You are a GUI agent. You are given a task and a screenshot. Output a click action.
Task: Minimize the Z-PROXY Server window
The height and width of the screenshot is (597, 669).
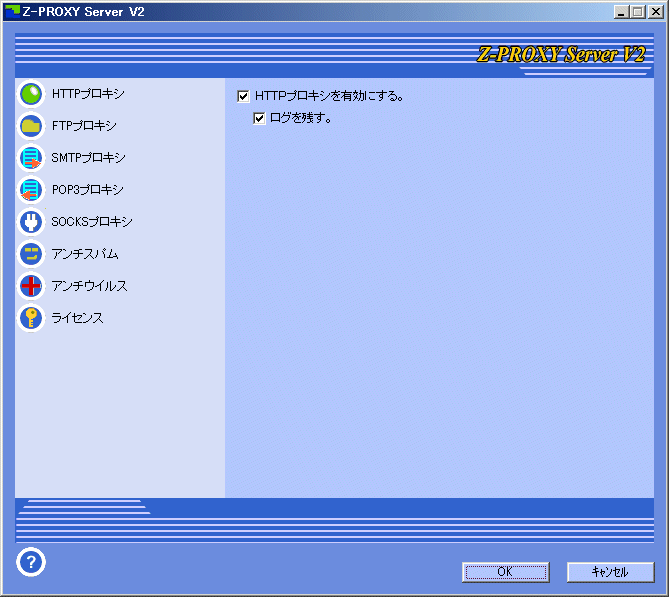pos(622,12)
